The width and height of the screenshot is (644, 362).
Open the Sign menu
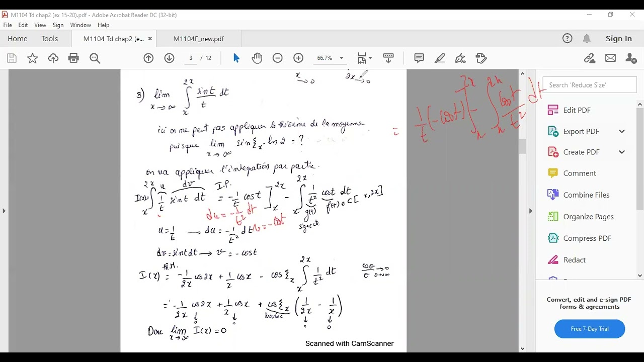58,25
